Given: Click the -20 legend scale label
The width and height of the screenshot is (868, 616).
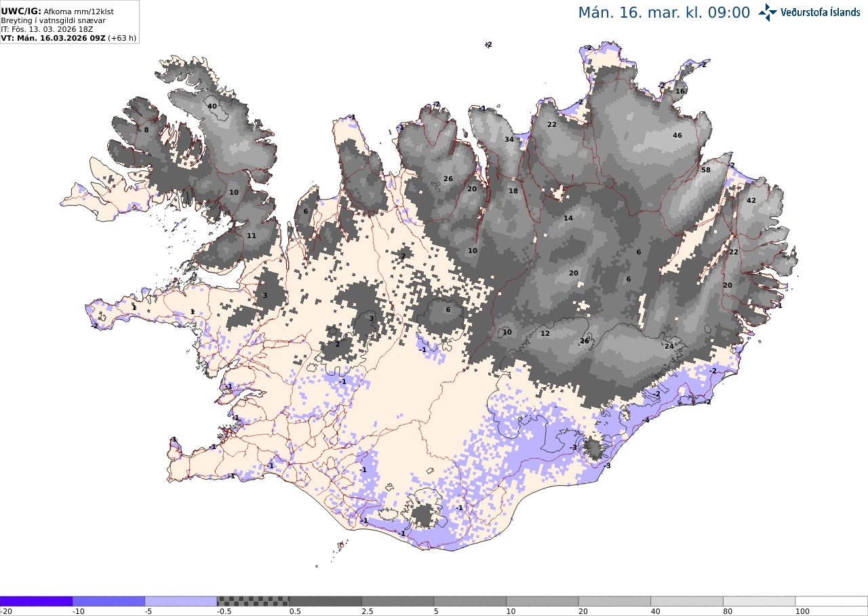Looking at the screenshot, I should (6, 611).
